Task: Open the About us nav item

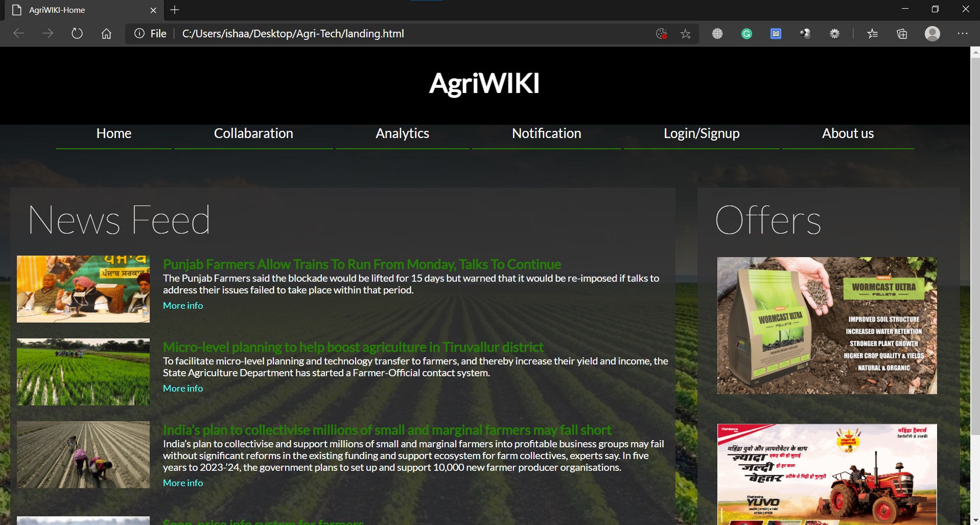Action: pyautogui.click(x=848, y=133)
